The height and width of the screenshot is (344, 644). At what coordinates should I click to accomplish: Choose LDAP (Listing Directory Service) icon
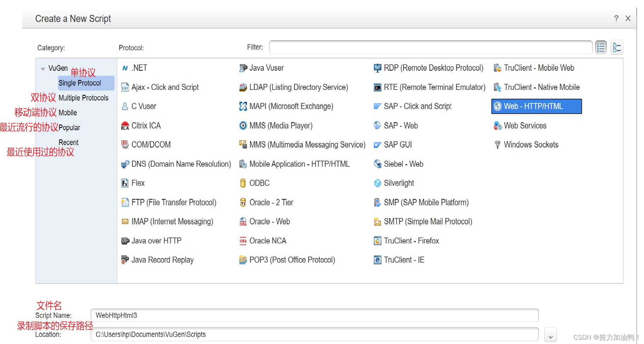243,87
